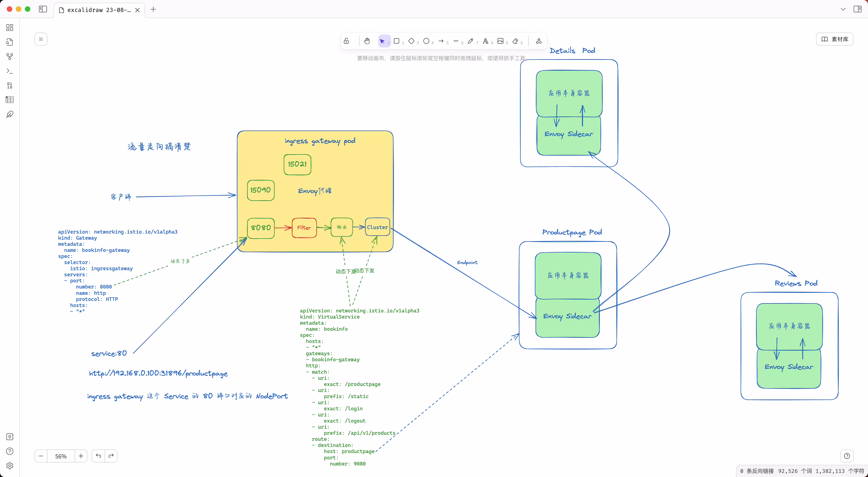The height and width of the screenshot is (477, 868).
Task: Open a new tab with plus
Action: pyautogui.click(x=153, y=9)
